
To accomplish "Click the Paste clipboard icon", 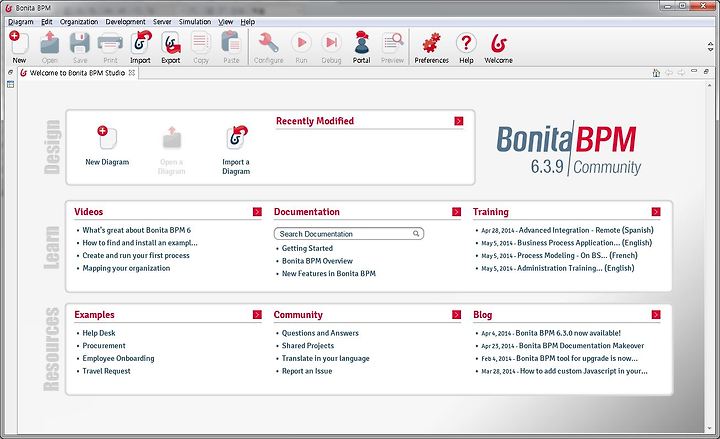I will pyautogui.click(x=231, y=43).
